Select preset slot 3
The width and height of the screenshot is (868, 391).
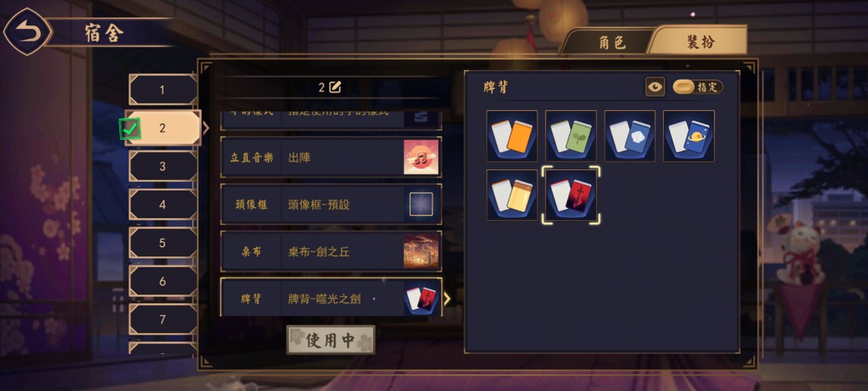[163, 166]
